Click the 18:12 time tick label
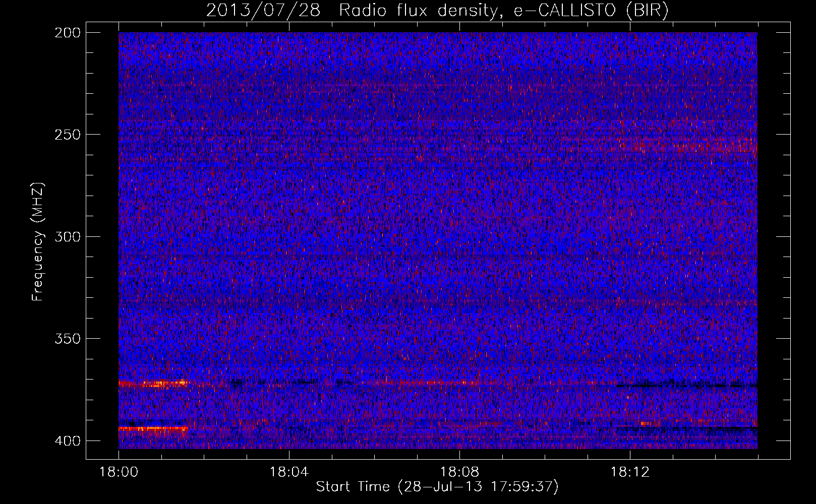This screenshot has width=816, height=504. 630,472
